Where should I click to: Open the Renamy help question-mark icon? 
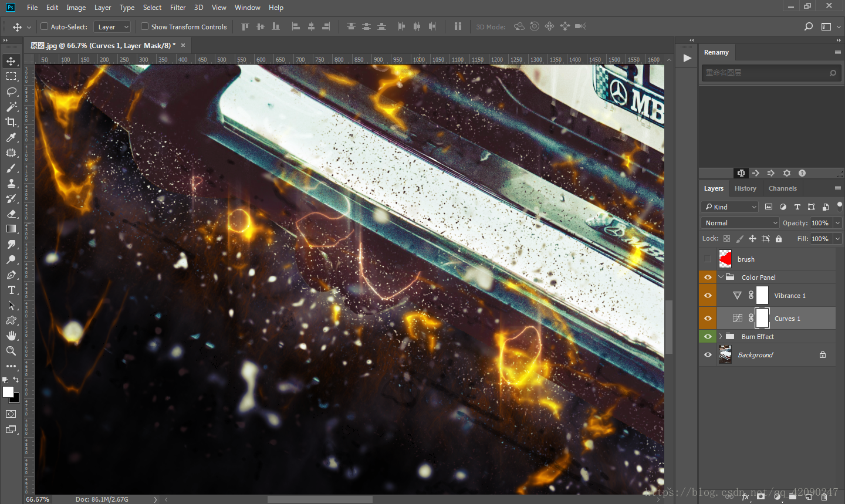point(802,173)
